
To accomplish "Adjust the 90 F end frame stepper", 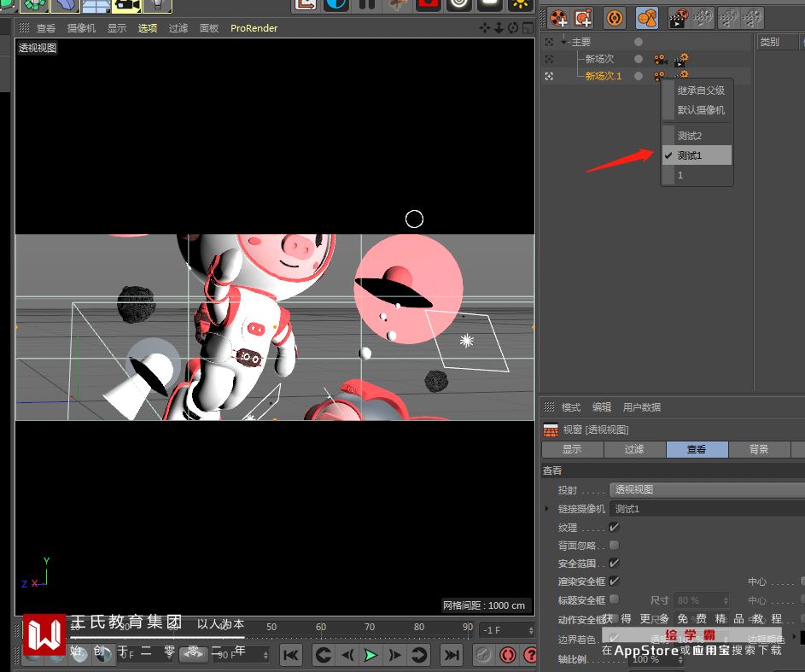I will (x=265, y=655).
